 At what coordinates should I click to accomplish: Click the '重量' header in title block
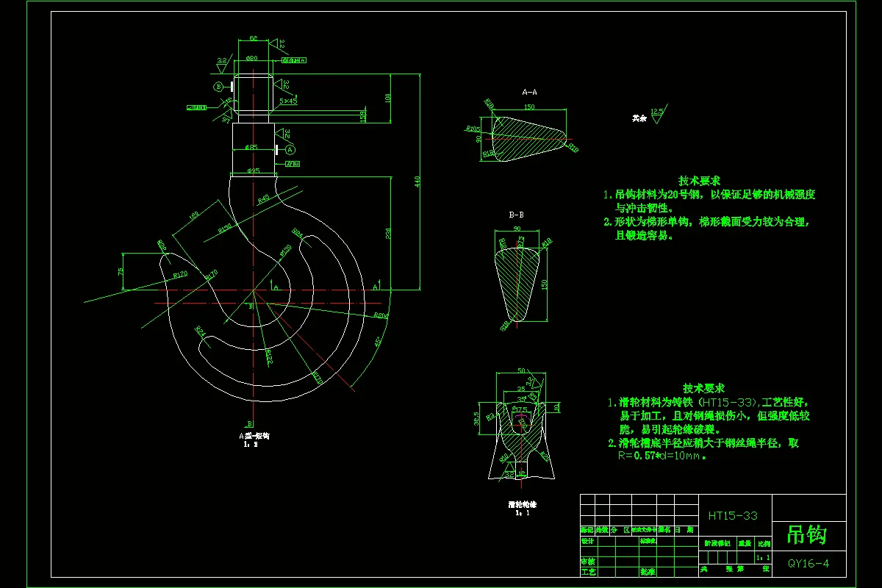745,545
